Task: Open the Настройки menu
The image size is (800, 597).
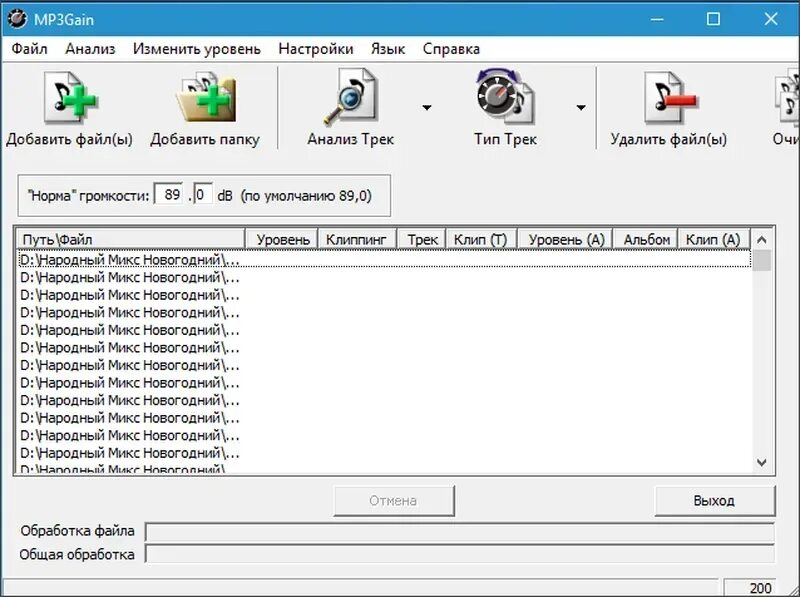Action: 316,49
